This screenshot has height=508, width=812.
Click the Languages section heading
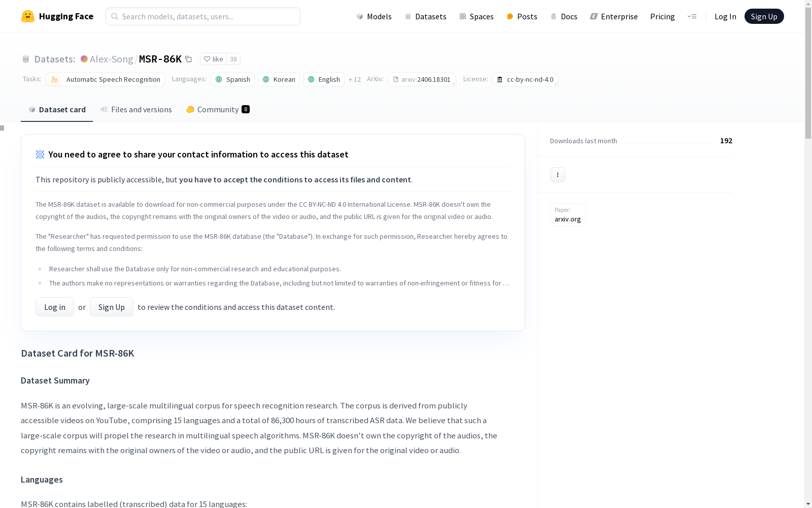point(42,480)
